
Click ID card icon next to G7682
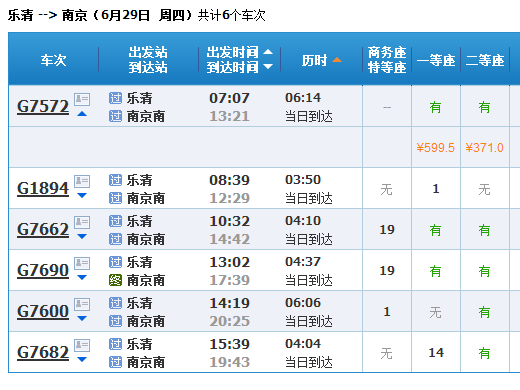pyautogui.click(x=82, y=345)
